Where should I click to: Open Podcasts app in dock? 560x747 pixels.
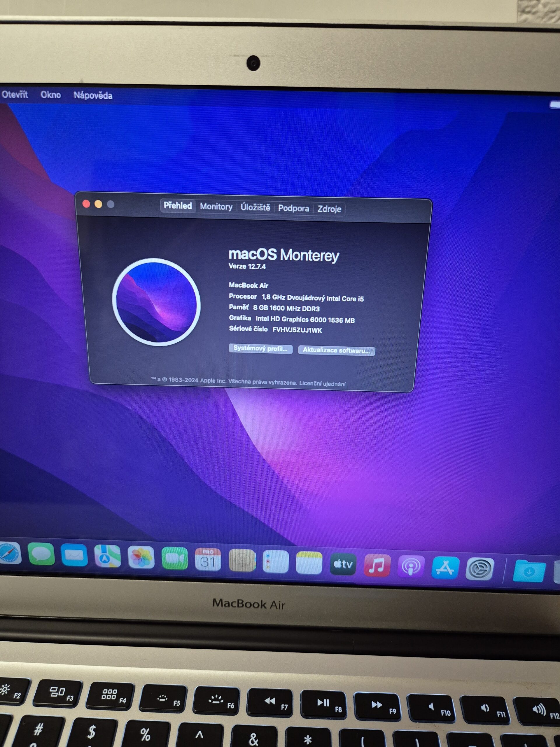pos(411,566)
